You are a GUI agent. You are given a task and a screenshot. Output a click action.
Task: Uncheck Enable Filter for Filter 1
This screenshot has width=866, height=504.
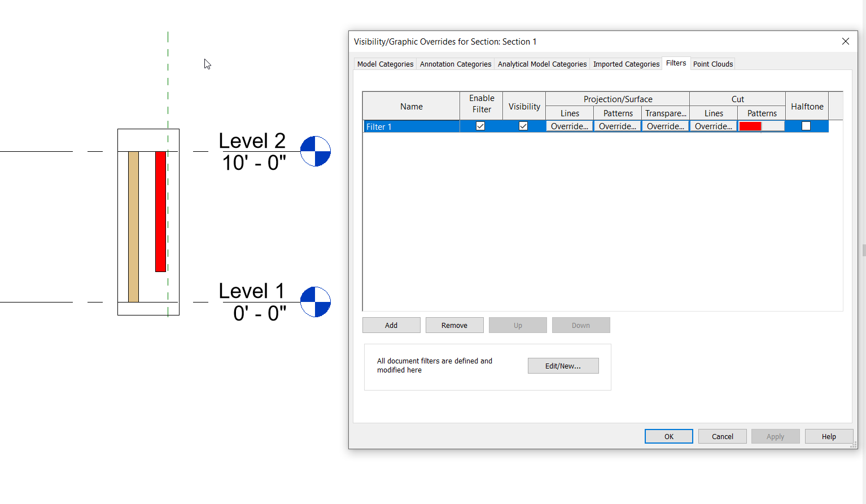pos(480,126)
